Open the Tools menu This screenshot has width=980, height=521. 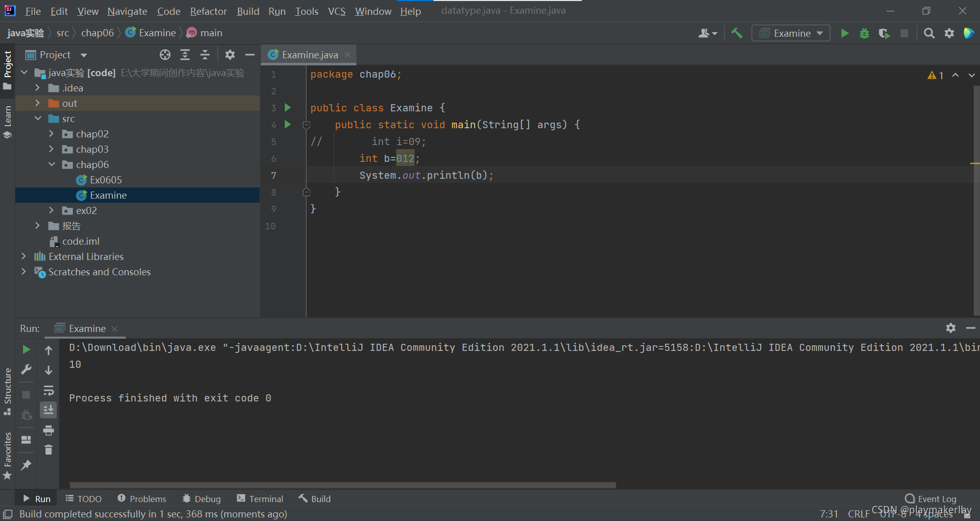coord(306,11)
